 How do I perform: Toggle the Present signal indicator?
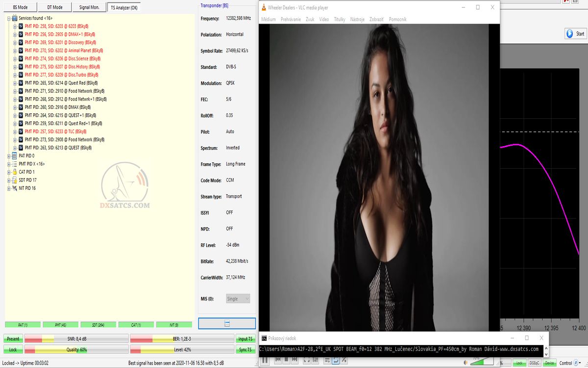click(13, 339)
